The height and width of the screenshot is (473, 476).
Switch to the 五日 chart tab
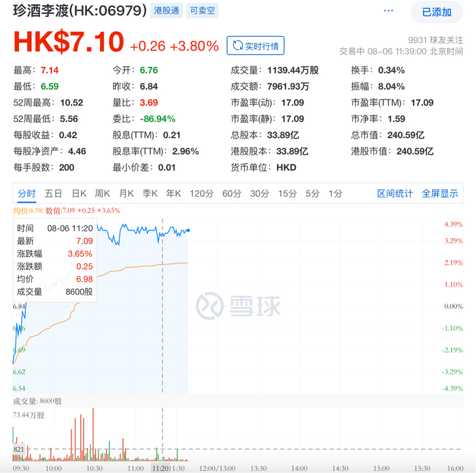click(x=54, y=193)
